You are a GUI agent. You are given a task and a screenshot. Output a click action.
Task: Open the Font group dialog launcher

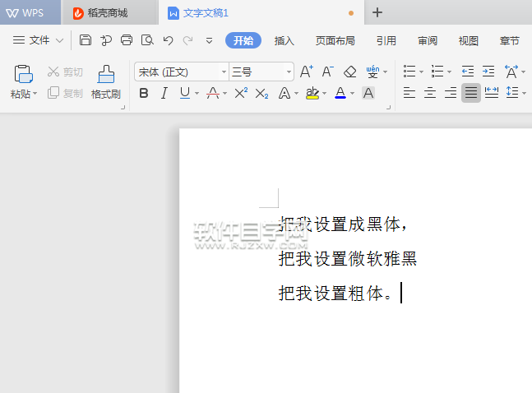coord(388,107)
